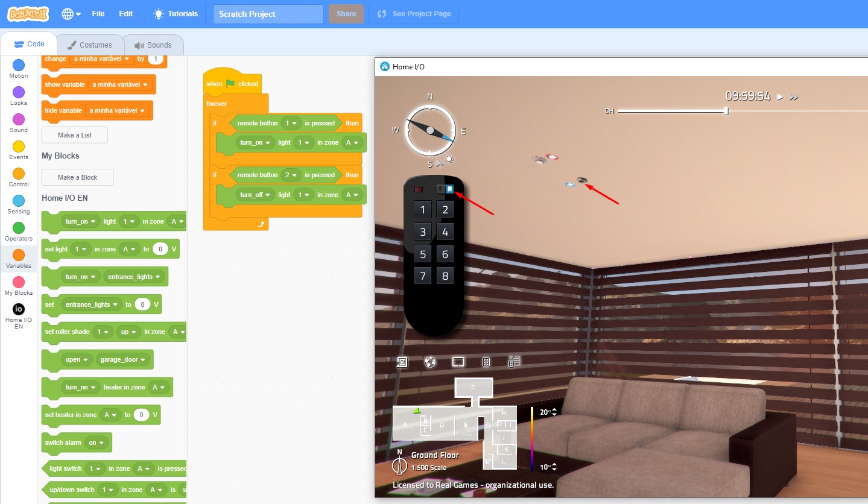Click the Home I/O EN extension category icon
Screen dimensions: 868x504
click(19, 309)
